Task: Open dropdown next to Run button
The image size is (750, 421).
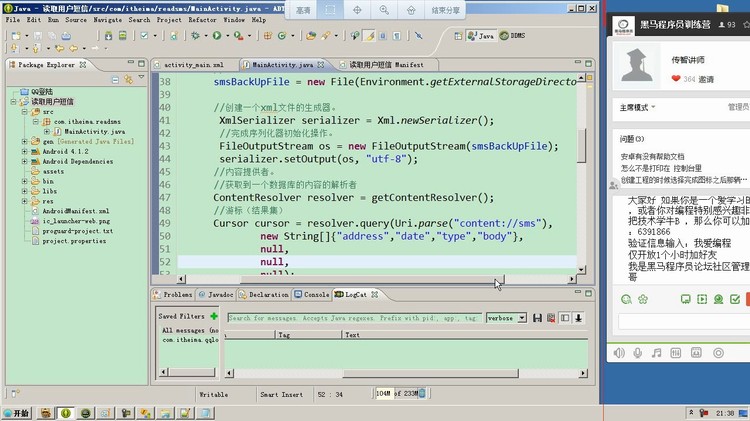Action: (x=227, y=36)
